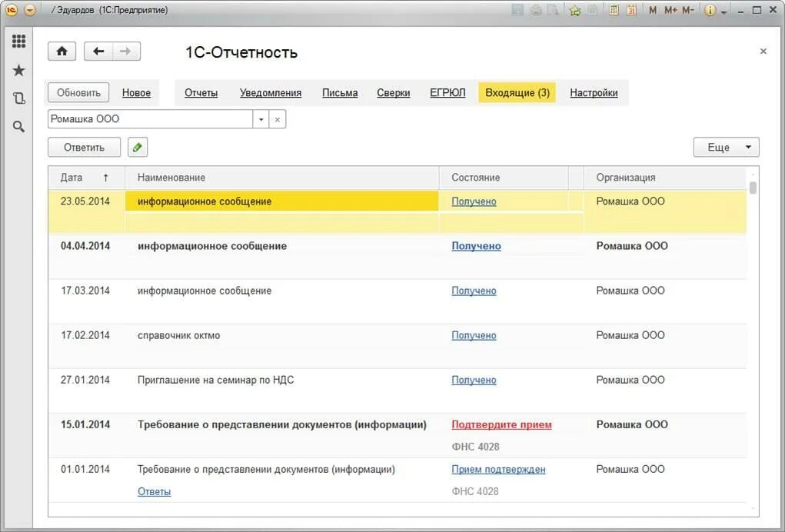
Task: Switch to the Уведомления tab
Action: click(x=271, y=92)
